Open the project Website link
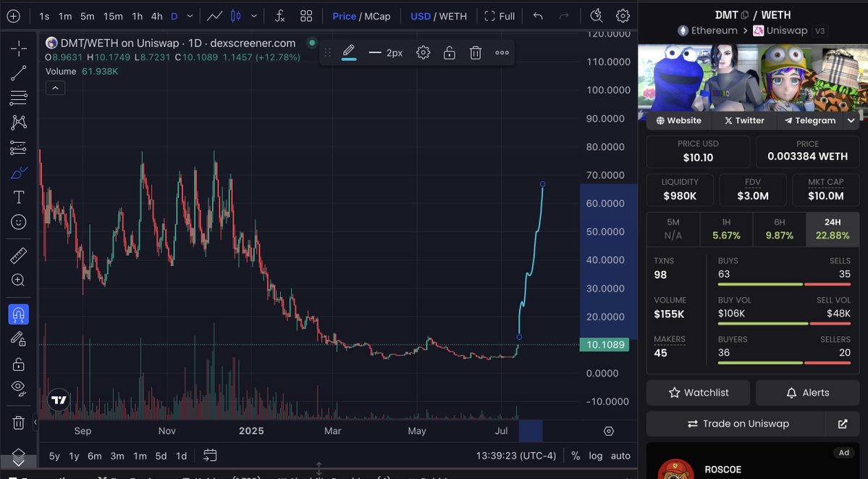This screenshot has height=479, width=868. [x=678, y=120]
